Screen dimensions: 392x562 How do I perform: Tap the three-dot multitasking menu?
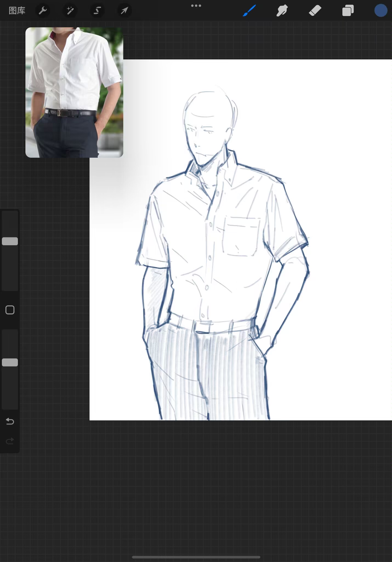pos(196,6)
